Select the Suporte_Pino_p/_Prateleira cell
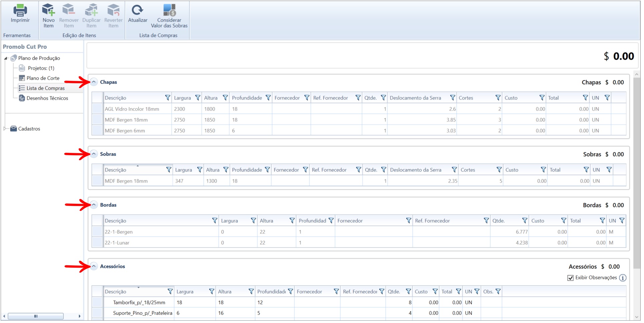Viewport: 644px width, 323px height. pos(139,313)
